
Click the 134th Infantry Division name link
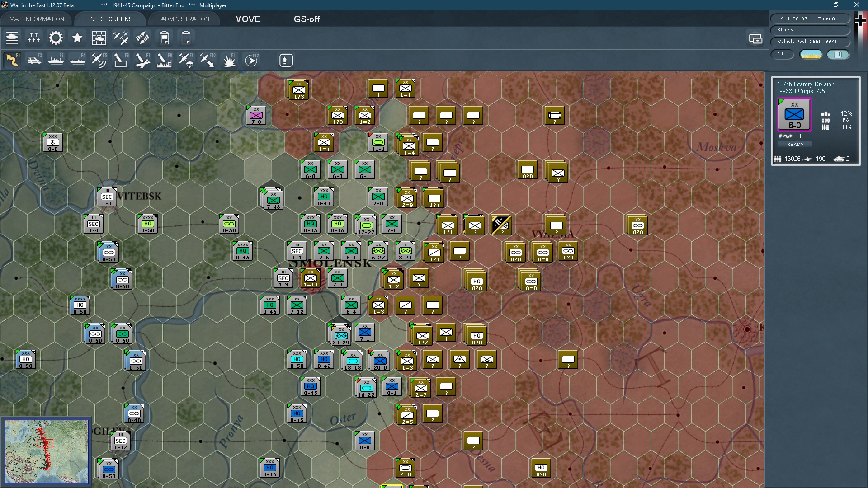pyautogui.click(x=806, y=84)
